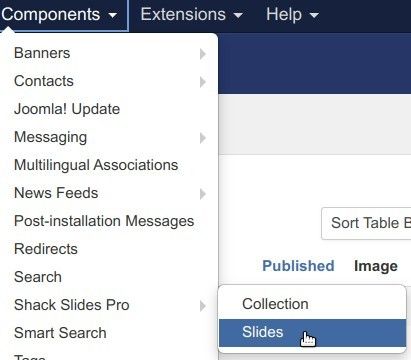Open Post-installation Messages
The height and width of the screenshot is (360, 411).
click(x=109, y=221)
